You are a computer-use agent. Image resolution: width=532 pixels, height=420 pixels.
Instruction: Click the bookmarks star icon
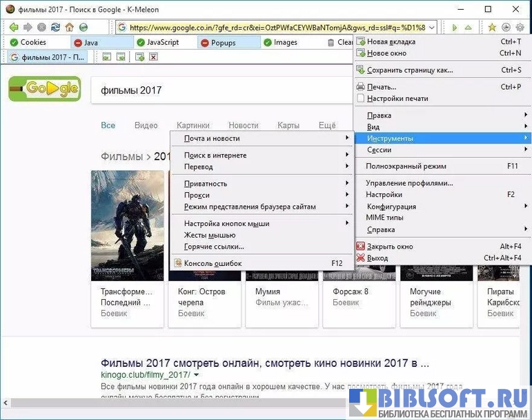[x=492, y=28]
